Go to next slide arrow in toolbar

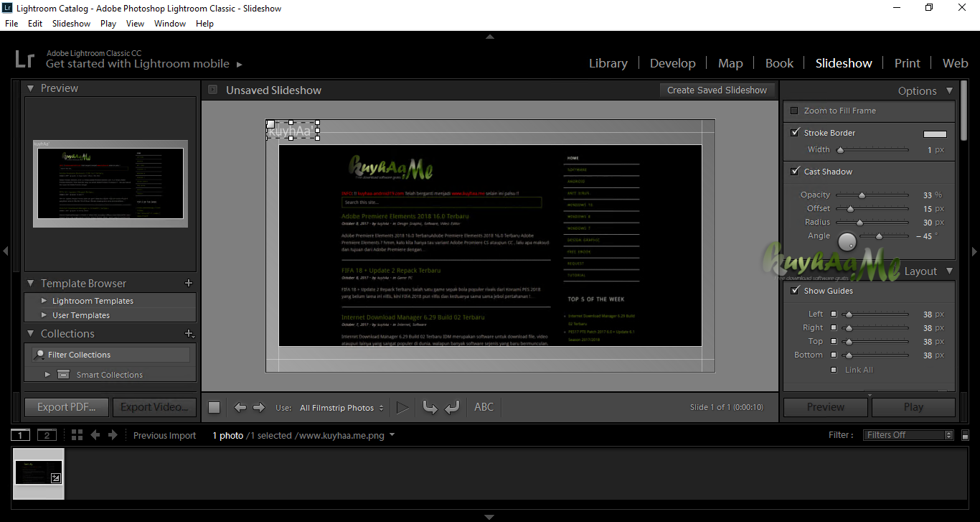click(259, 407)
